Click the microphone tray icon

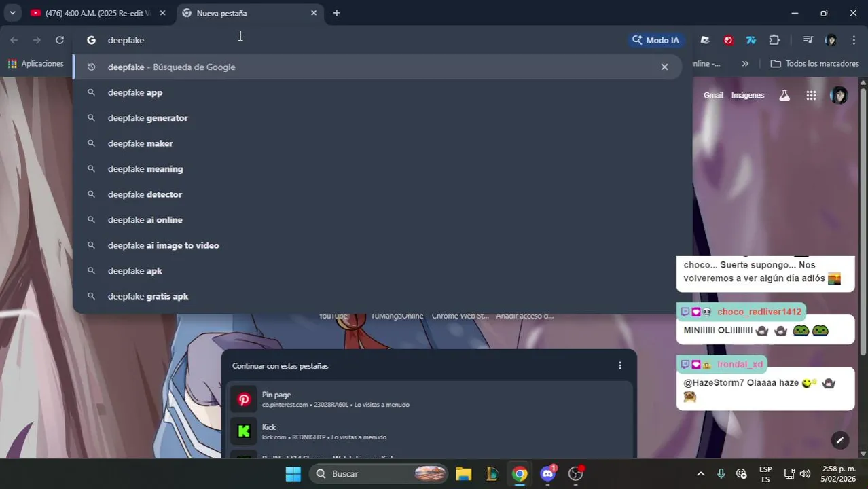pos(721,474)
